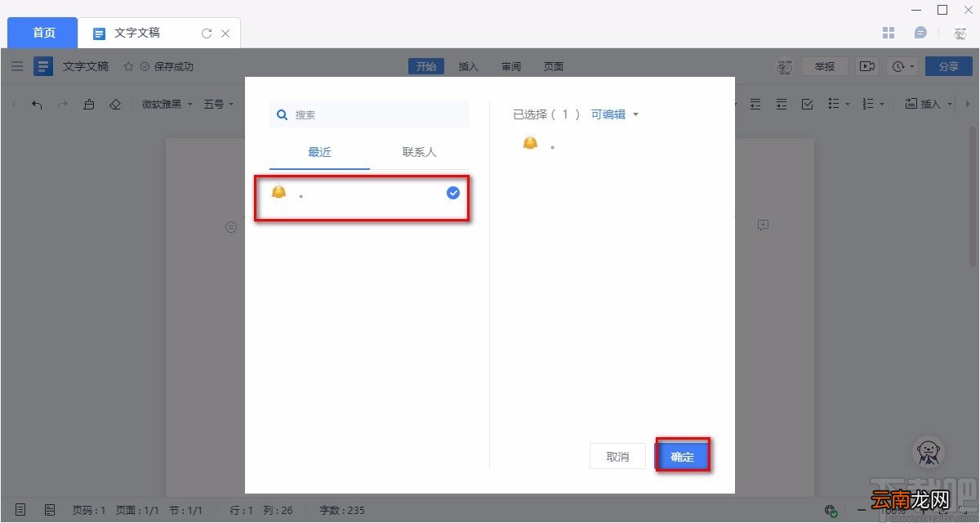980x523 pixels.
Task: Open the version history clock icon
Action: tap(898, 66)
